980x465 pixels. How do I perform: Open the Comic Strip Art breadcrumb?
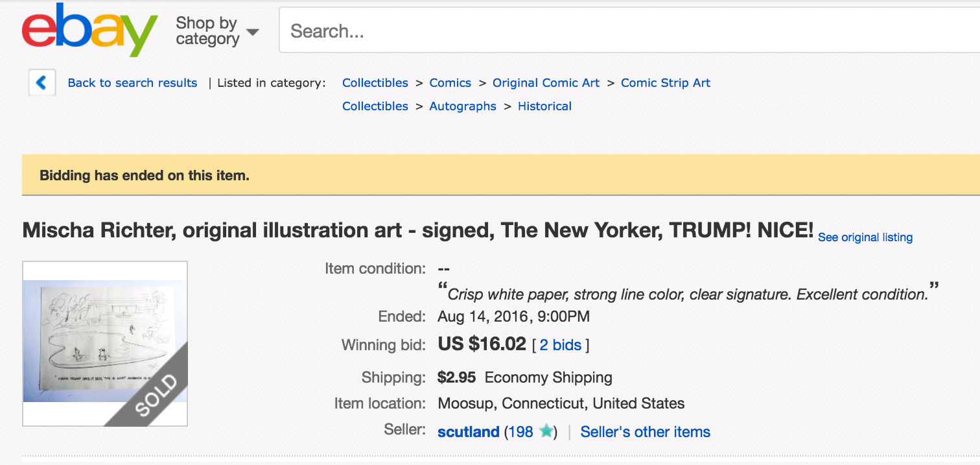point(666,83)
